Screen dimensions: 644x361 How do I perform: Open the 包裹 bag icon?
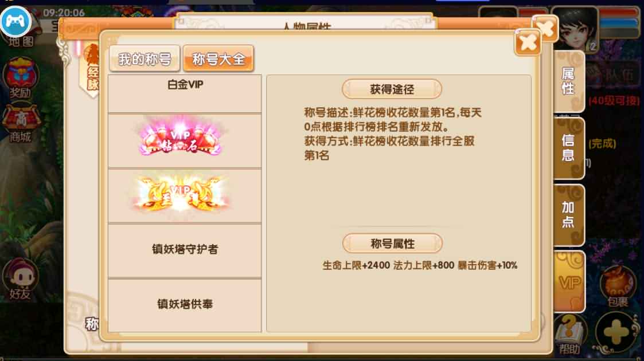point(618,287)
